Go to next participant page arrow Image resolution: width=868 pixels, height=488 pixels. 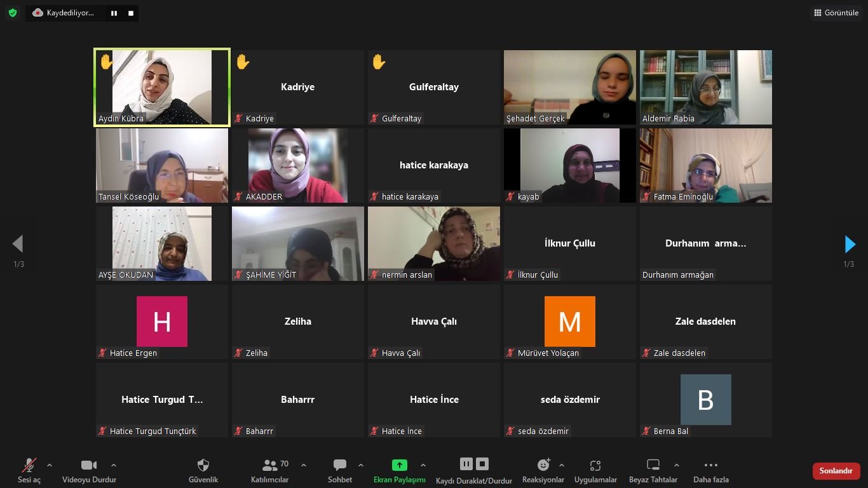(850, 244)
